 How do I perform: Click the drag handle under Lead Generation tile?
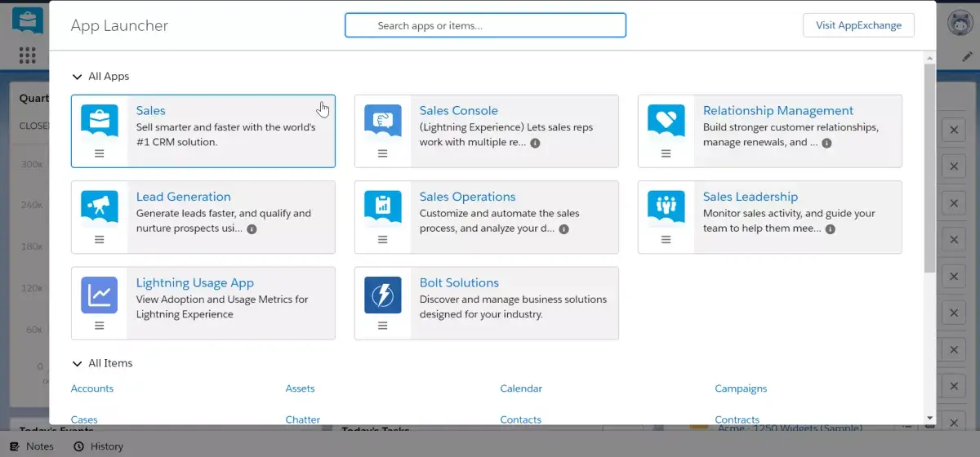[100, 239]
